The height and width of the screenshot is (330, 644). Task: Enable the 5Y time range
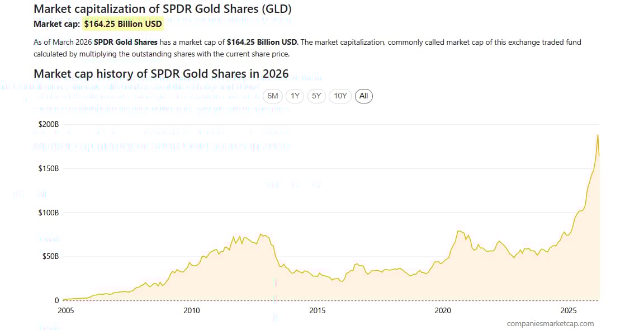tap(316, 96)
